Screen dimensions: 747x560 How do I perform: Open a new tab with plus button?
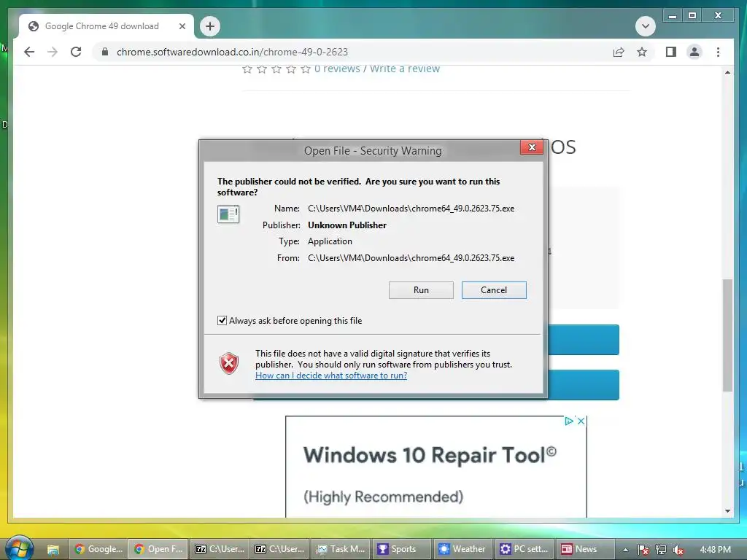click(210, 26)
